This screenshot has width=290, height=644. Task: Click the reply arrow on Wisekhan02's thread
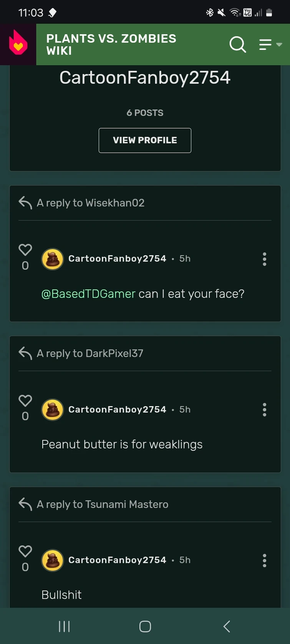point(24,202)
